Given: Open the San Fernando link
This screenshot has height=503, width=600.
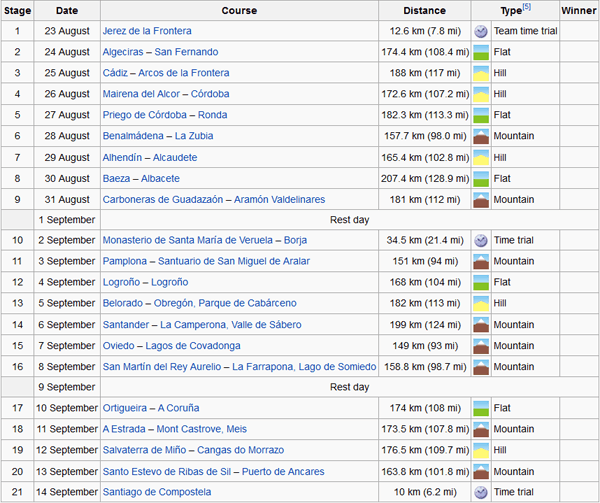Looking at the screenshot, I should (186, 52).
